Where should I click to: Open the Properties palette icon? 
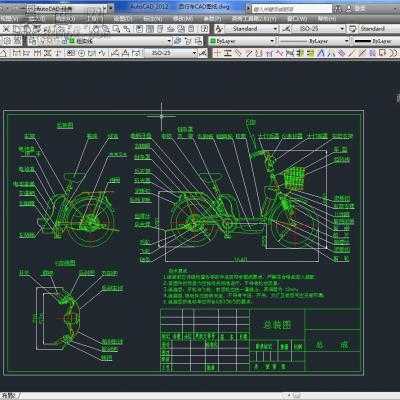click(139, 29)
